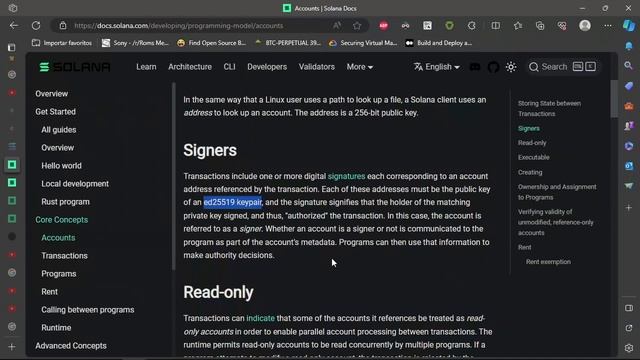Open the vertical tabs panel icon
This screenshot has height=360, width=640.
click(12, 47)
